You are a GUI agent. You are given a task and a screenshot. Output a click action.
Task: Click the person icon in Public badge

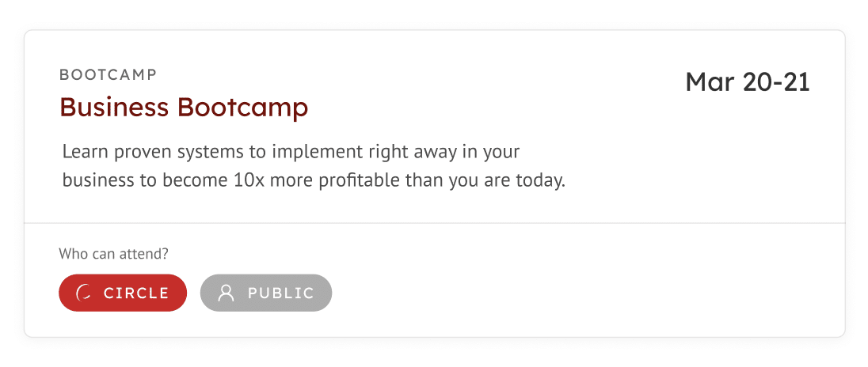226,293
